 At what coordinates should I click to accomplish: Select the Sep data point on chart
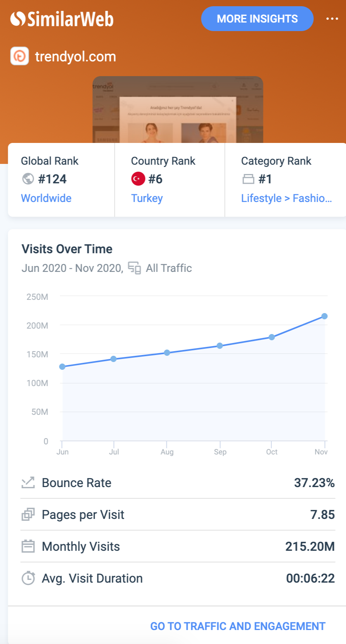[220, 346]
